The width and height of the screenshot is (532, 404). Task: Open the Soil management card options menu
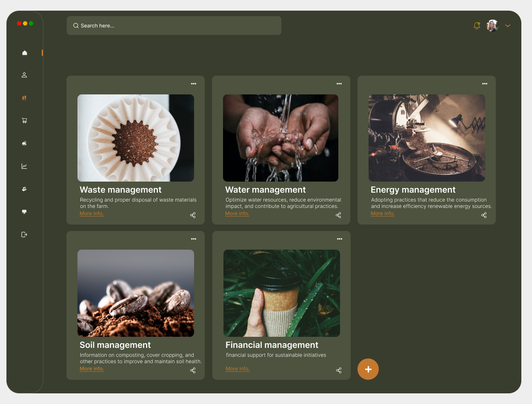pos(194,239)
